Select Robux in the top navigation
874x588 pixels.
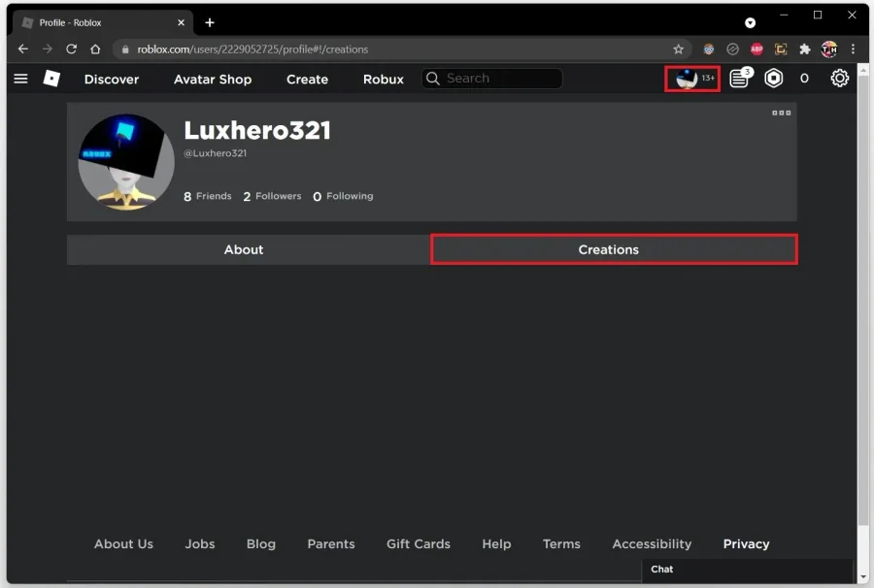click(x=383, y=79)
